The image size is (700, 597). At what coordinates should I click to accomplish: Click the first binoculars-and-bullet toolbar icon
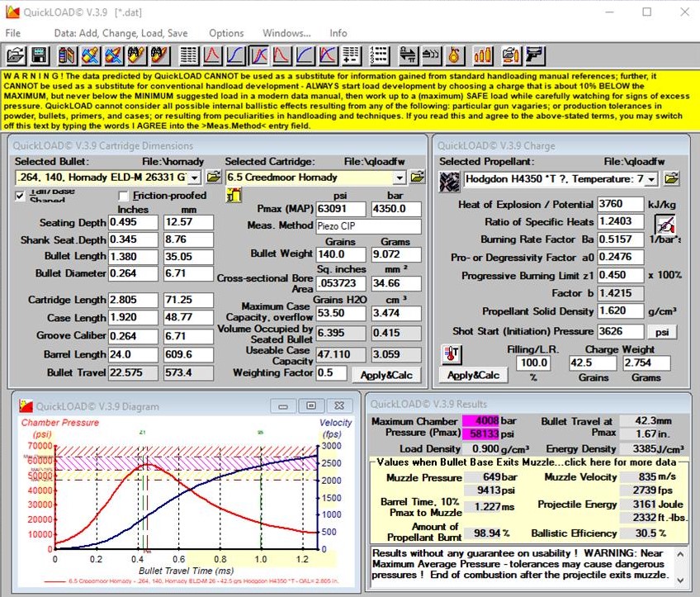[136, 56]
